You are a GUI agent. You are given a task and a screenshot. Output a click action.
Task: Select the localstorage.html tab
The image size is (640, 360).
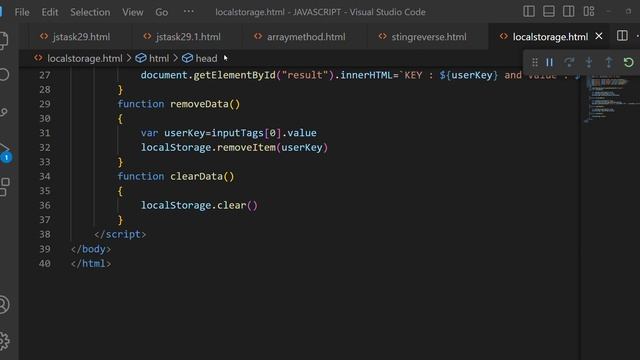pyautogui.click(x=550, y=37)
